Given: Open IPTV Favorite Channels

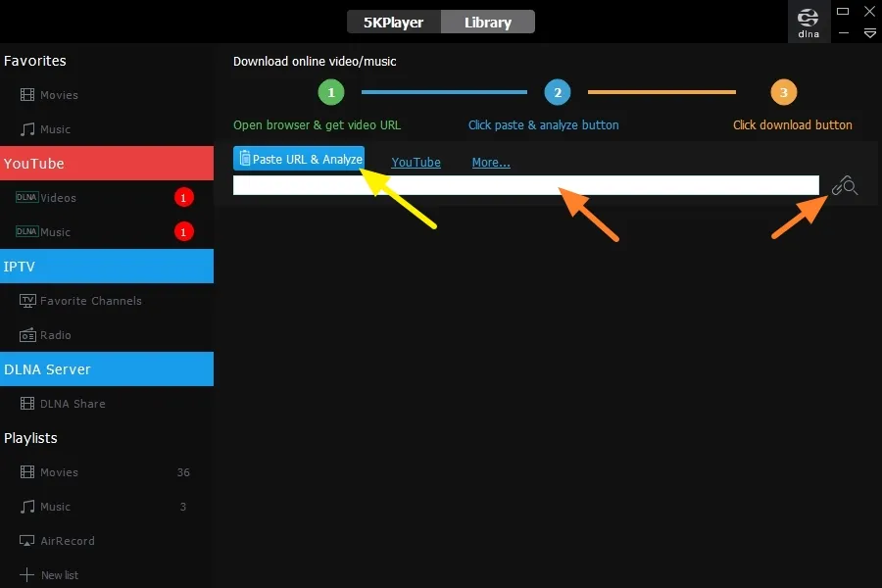Looking at the screenshot, I should pyautogui.click(x=90, y=301).
